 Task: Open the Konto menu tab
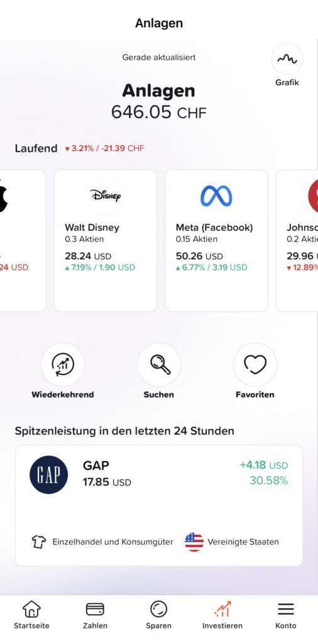286,615
